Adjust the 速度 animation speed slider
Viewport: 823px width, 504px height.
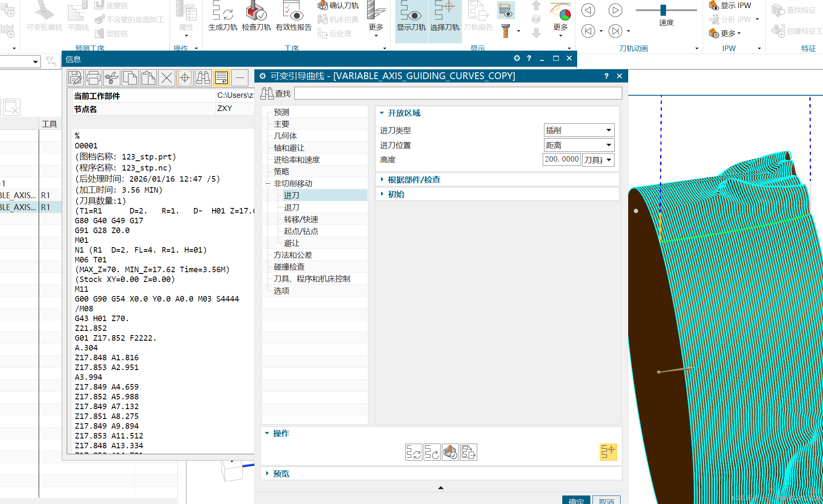click(x=663, y=10)
